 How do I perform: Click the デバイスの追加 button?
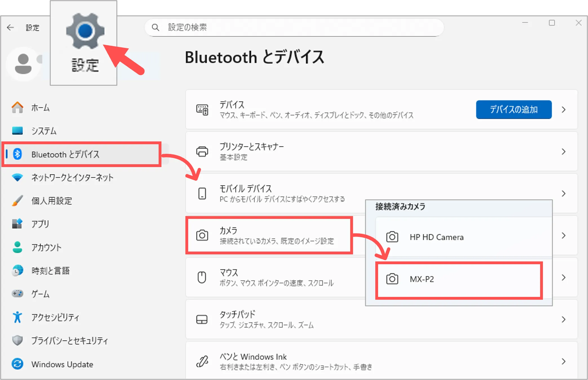(x=513, y=110)
